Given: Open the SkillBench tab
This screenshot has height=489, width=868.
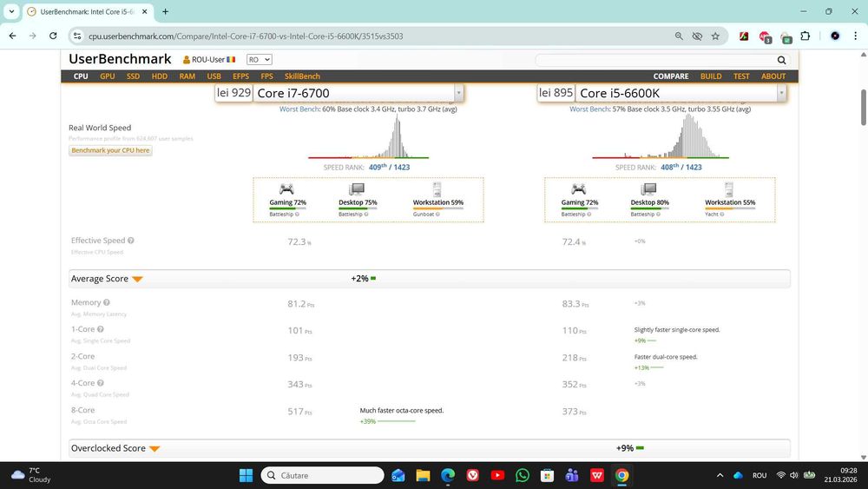Looking at the screenshot, I should coord(302,76).
